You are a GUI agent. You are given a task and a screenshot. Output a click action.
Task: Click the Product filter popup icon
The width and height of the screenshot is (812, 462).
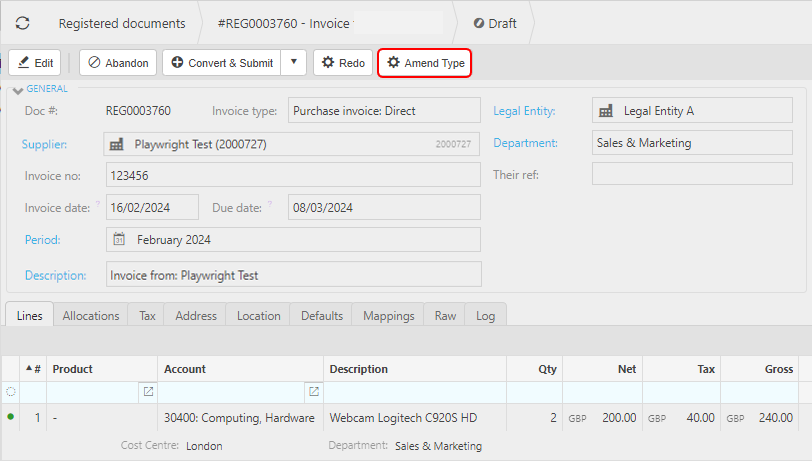(149, 392)
